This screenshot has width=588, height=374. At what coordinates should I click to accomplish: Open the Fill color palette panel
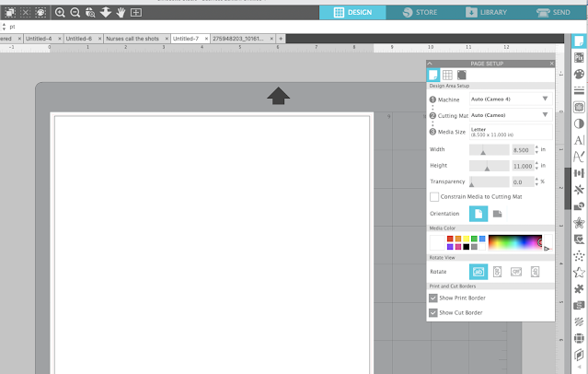point(579,74)
